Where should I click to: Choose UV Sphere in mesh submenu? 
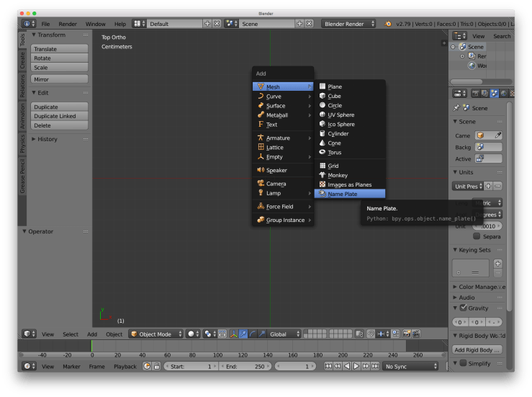click(350, 115)
